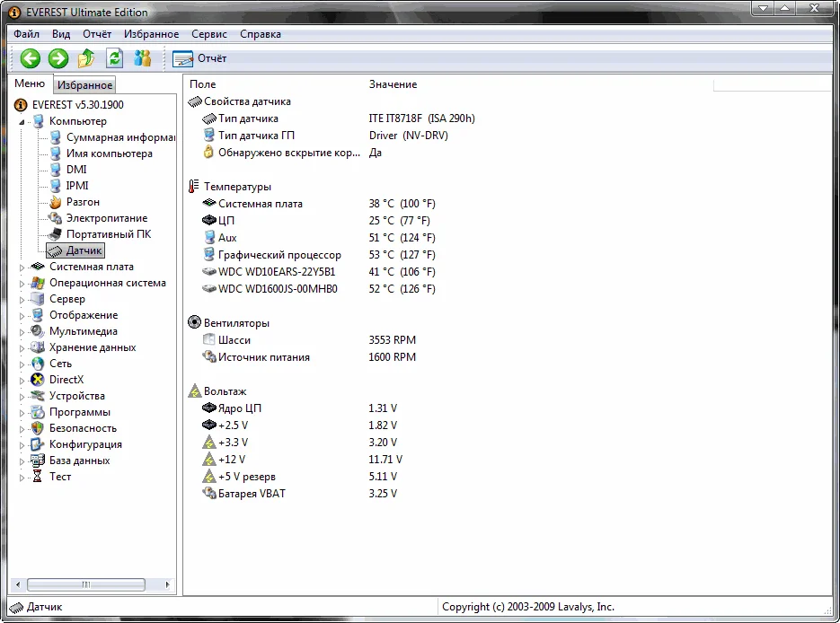Open the Отчёт report toolbar button

pos(199,58)
